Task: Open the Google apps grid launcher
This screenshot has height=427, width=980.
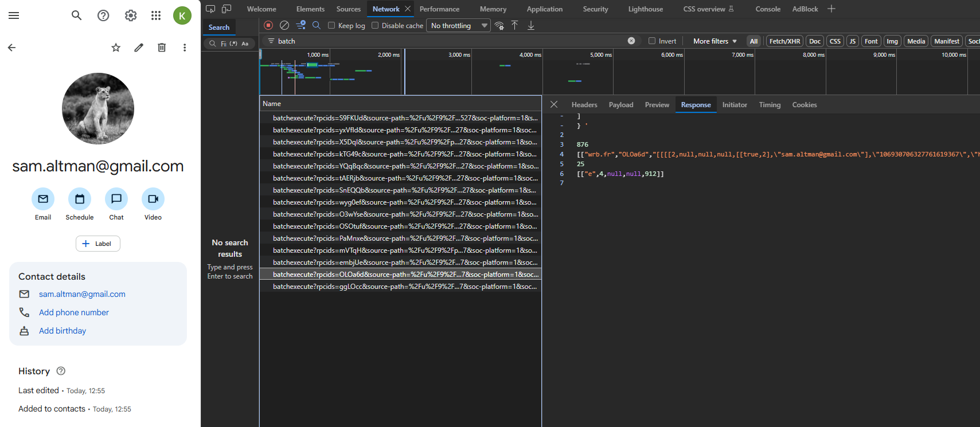Action: 156,15
